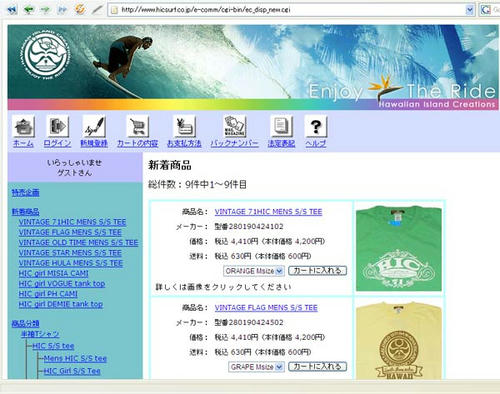Go forward with the green right arrow

[45, 10]
